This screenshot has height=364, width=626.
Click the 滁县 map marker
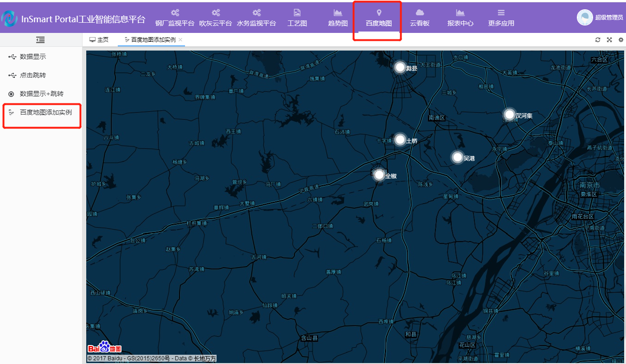click(400, 67)
